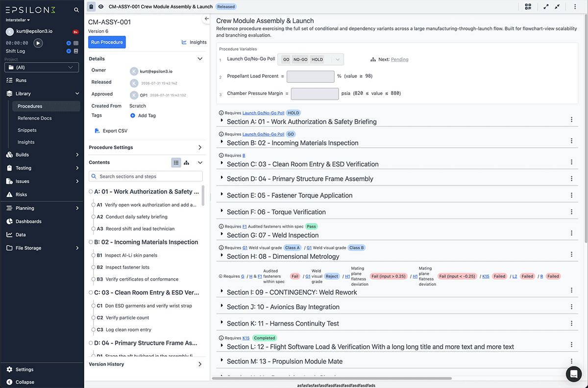Open the search magnifier beside Epsilon3 logo
The height and width of the screenshot is (388, 588).
click(x=76, y=10)
